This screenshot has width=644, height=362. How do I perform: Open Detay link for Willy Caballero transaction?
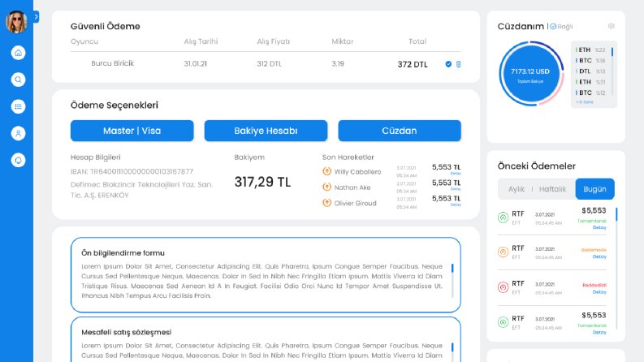pyautogui.click(x=456, y=174)
